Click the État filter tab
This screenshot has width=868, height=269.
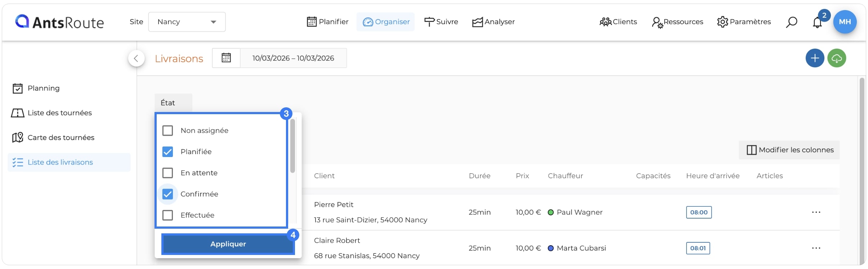tap(173, 103)
